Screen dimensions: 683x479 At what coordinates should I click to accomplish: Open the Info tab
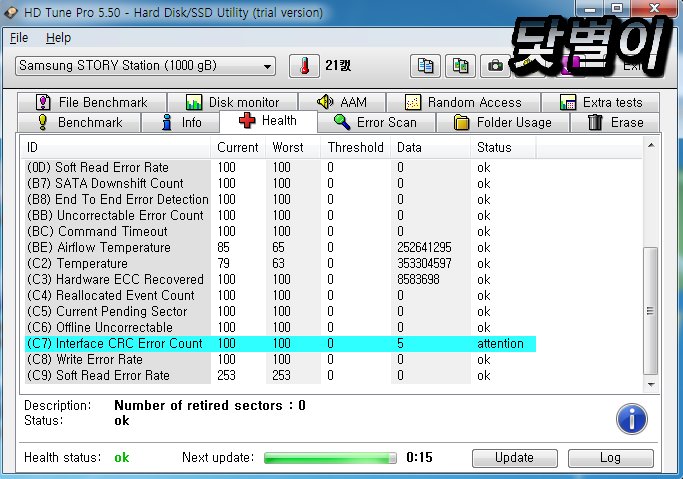click(180, 122)
